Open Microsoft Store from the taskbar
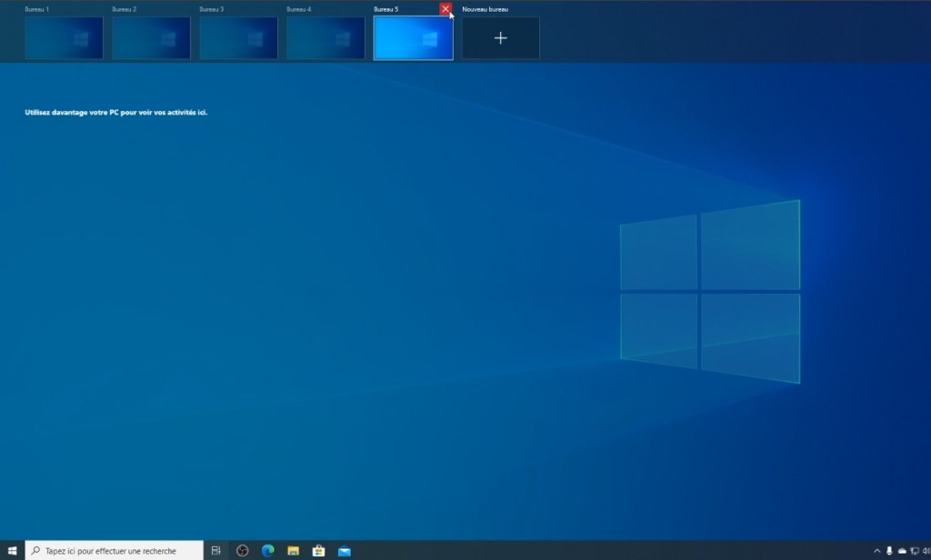The image size is (931, 560). (x=319, y=550)
